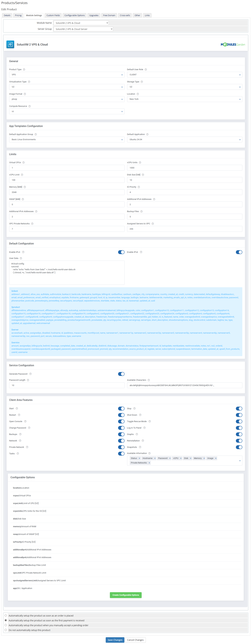Turn off the Snapshots client feature toggle
This screenshot has height=644, width=252.
point(239,447)
